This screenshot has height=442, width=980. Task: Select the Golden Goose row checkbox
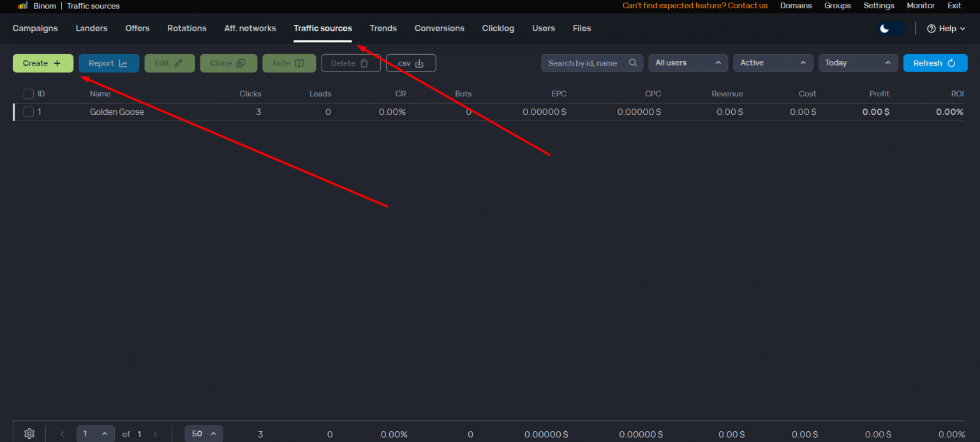point(29,112)
